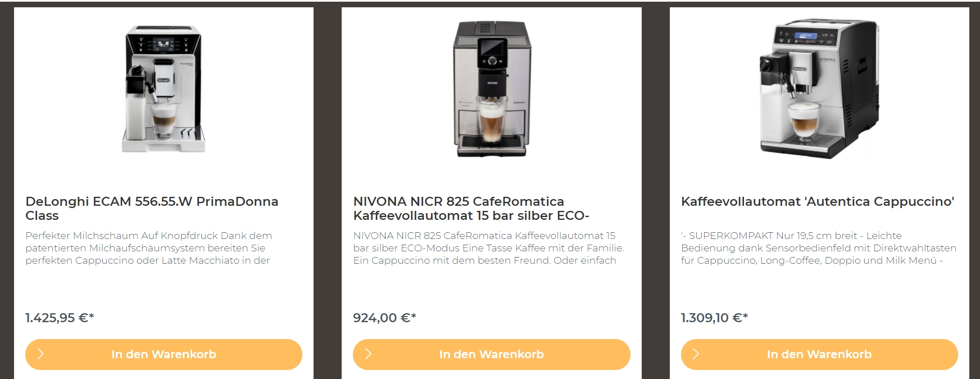Screen dimensions: 980x379
Task: Open DeLonghi ECAM 556.55.W PrimaDonna Class title
Action: point(152,208)
